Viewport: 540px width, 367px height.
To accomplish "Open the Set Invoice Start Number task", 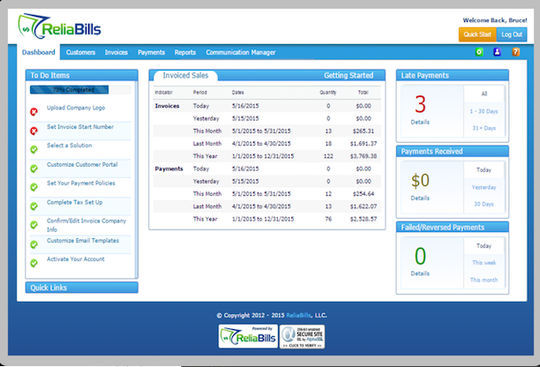I will [80, 127].
